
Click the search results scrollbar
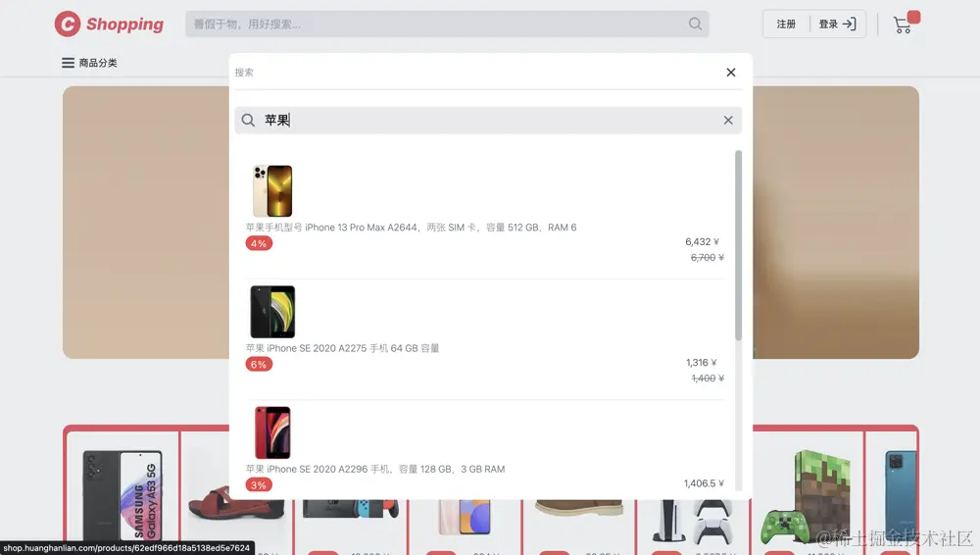(738, 245)
